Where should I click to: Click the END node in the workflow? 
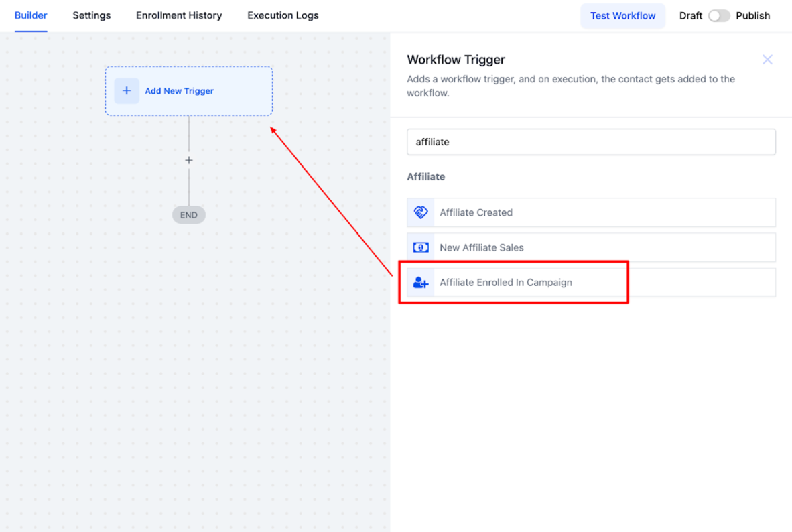point(189,215)
